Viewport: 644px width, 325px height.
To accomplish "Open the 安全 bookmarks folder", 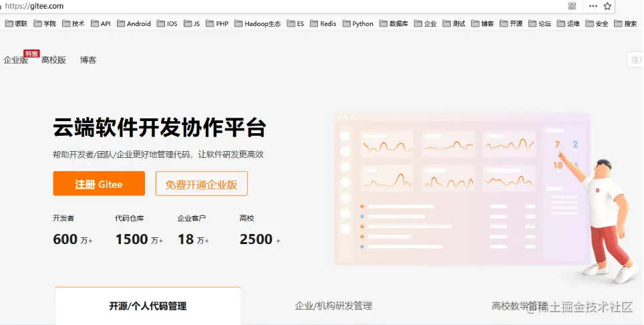I will (x=597, y=23).
